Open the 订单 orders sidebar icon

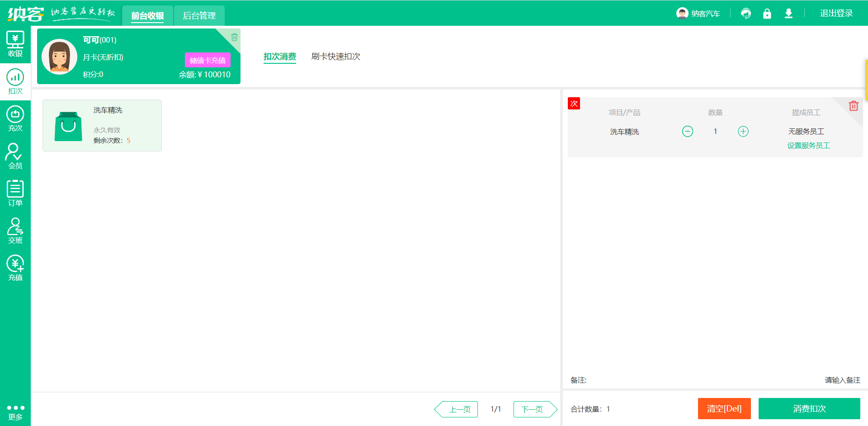[x=15, y=193]
